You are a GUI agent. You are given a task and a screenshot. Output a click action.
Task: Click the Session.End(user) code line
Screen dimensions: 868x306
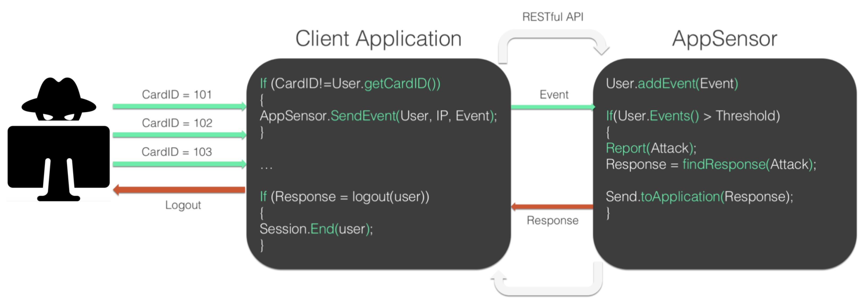(316, 229)
